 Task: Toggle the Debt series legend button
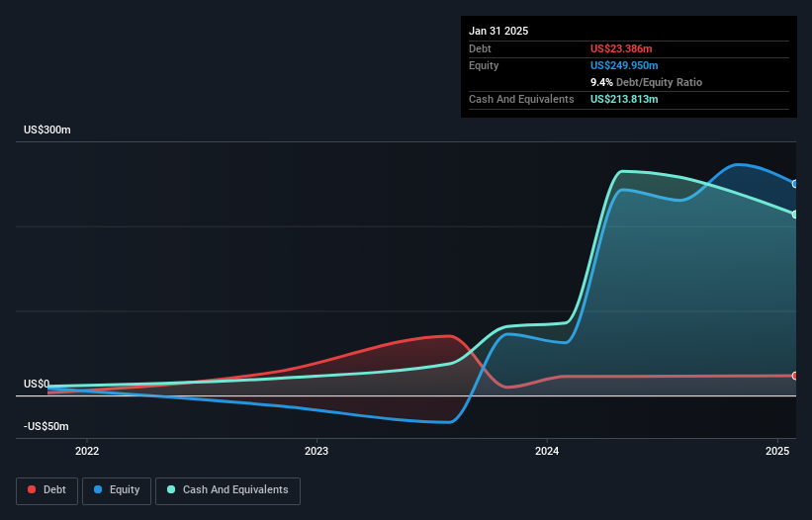pyautogui.click(x=47, y=490)
